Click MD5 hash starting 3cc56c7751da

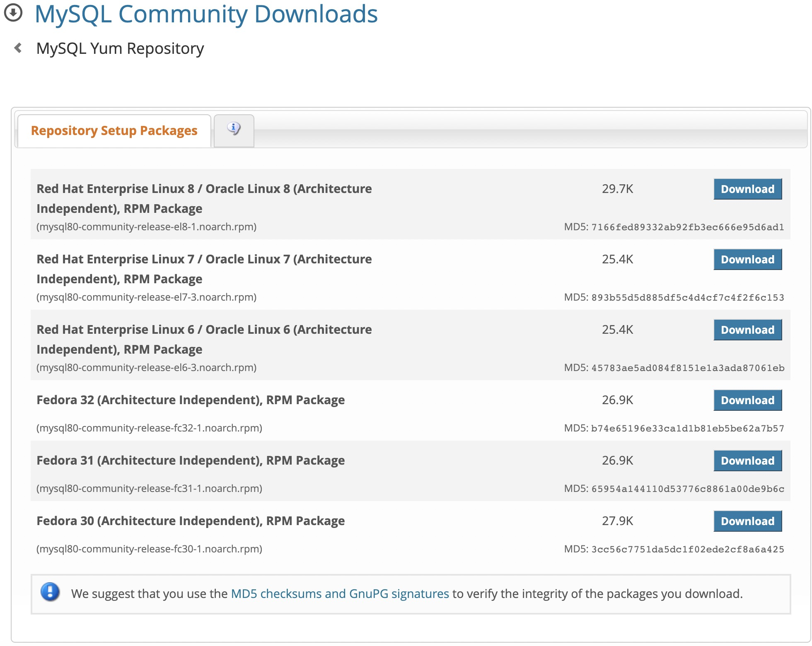pos(688,550)
